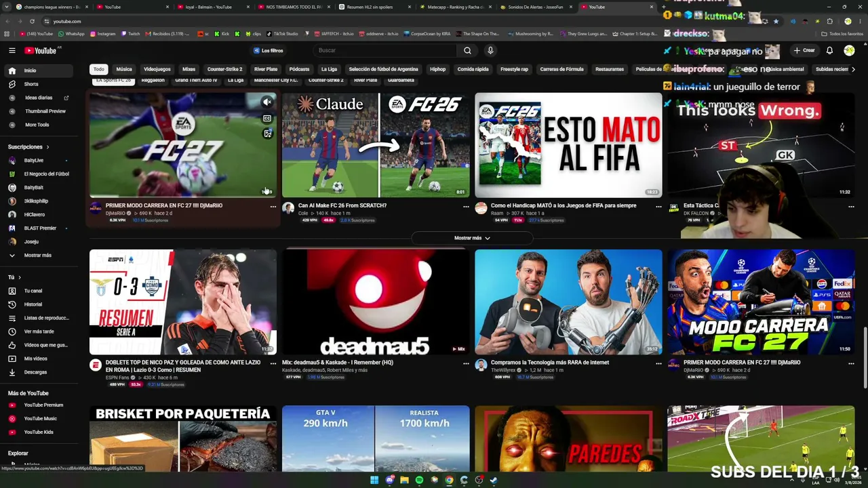This screenshot has height=488, width=868.
Task: Open the deadmau5 mix thumbnail
Action: tap(376, 302)
